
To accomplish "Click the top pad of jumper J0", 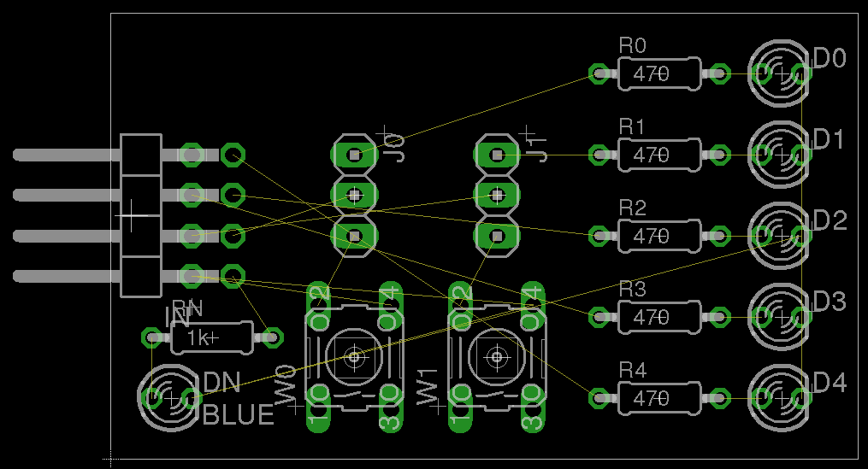I will point(354,155).
